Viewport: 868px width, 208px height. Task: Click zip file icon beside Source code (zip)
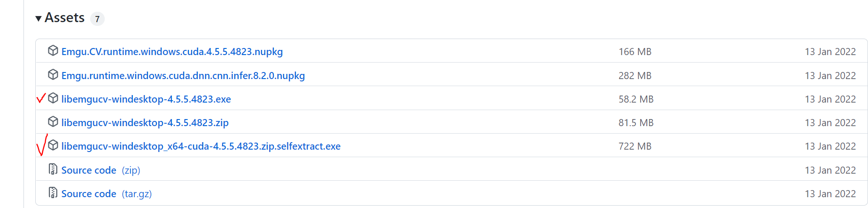(53, 169)
